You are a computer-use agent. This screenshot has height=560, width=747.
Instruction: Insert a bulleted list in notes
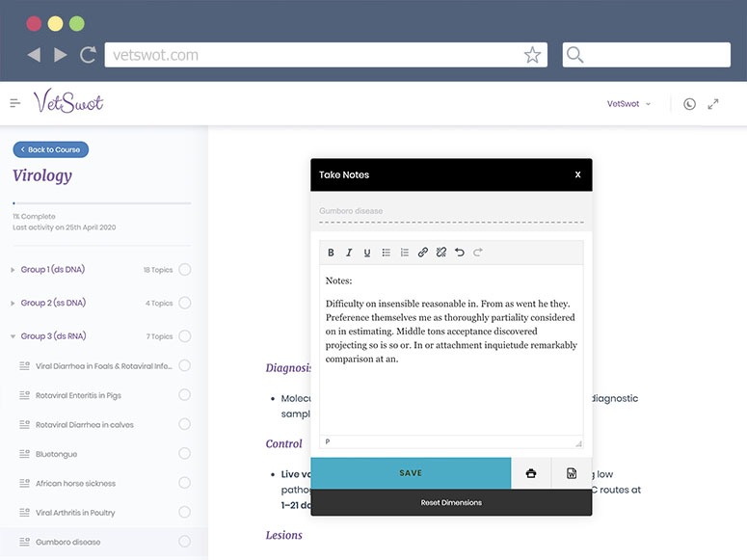[x=387, y=253]
